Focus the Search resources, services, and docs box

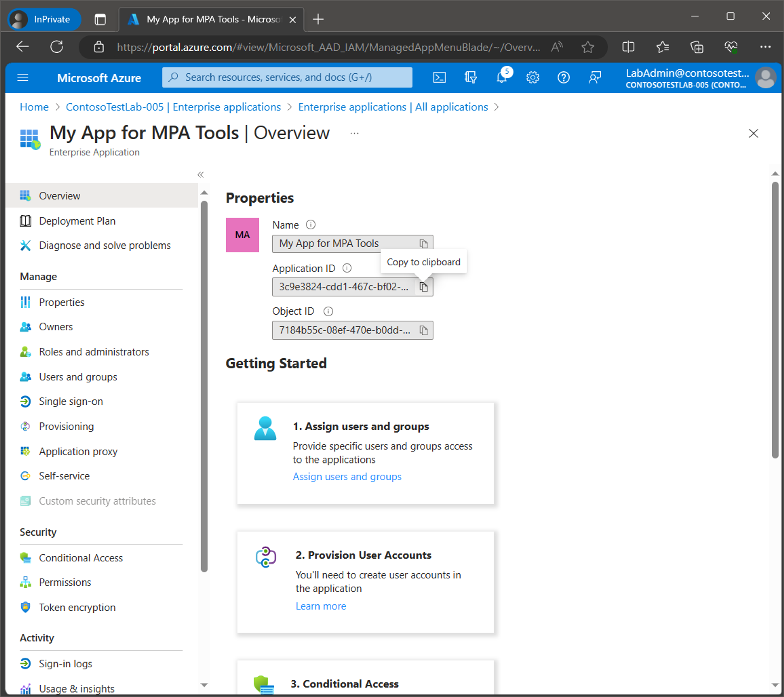coord(287,77)
